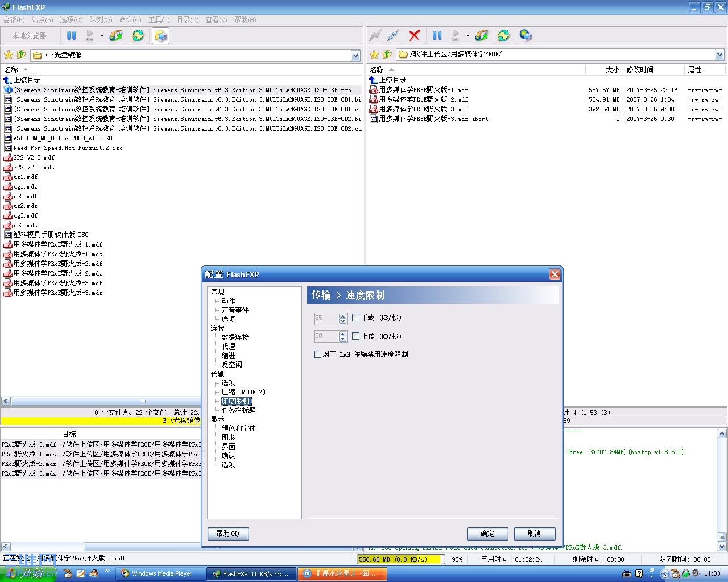Click the download speed value field

[x=326, y=318]
